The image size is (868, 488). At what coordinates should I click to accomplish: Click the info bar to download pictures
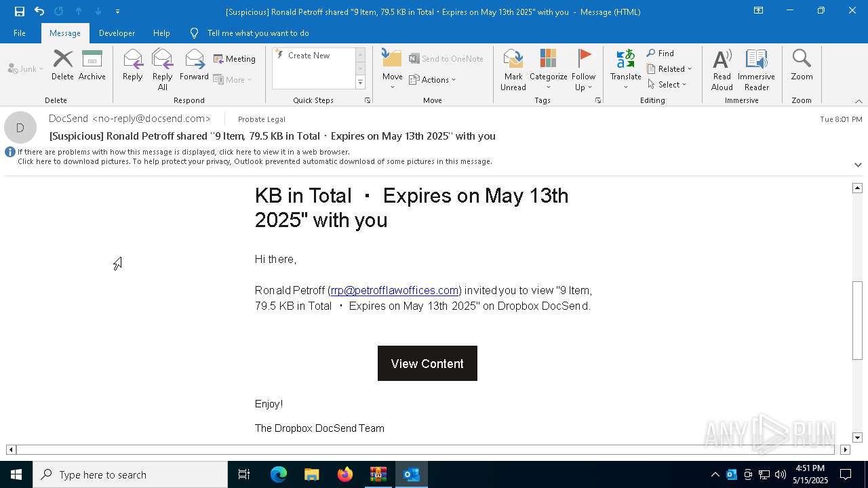pyautogui.click(x=254, y=161)
